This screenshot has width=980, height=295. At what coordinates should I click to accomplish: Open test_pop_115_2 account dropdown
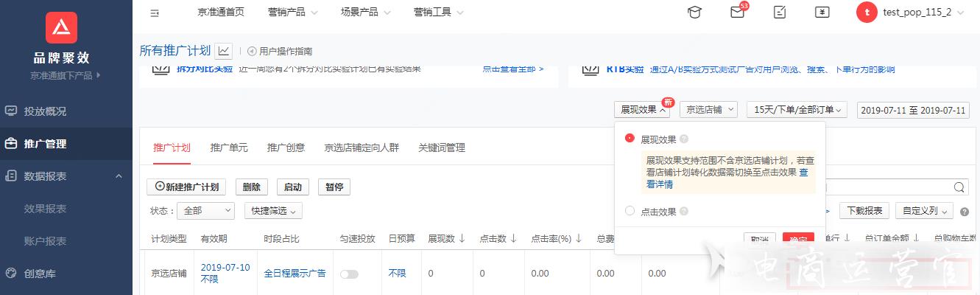pos(924,13)
